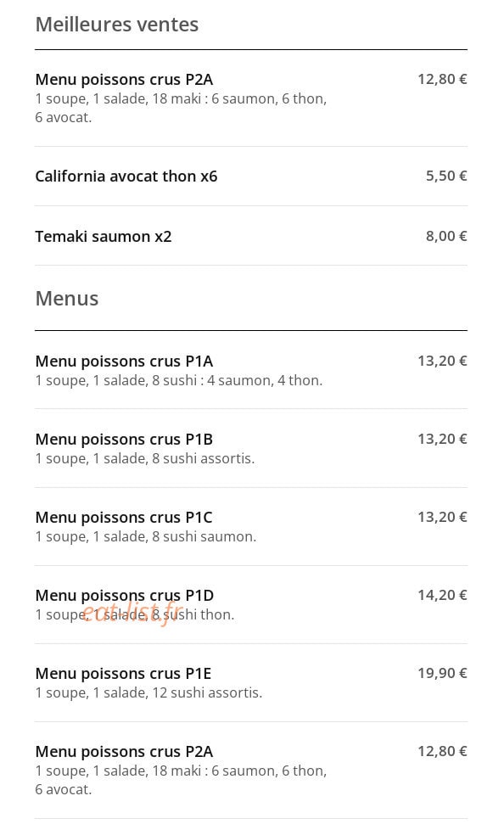Image resolution: width=504 pixels, height=824 pixels.
Task: Open the Menus section heading
Action: 67,299
